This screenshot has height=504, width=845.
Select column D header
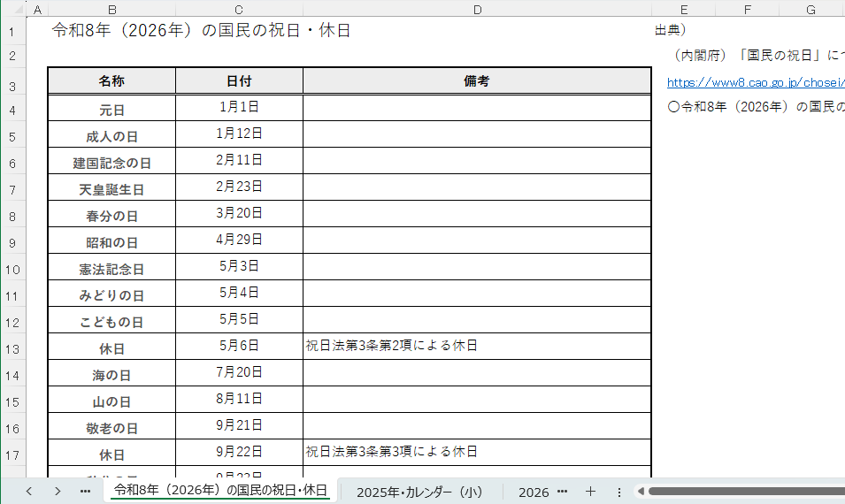477,10
